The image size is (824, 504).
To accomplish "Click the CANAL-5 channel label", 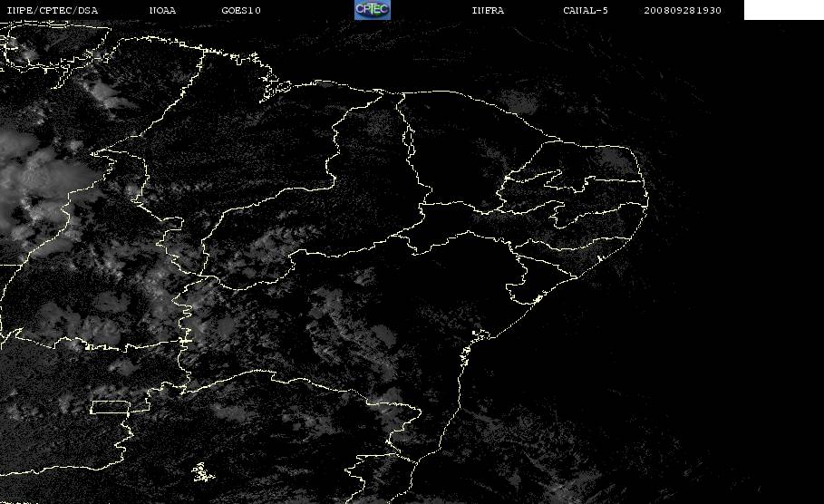I will tap(586, 10).
